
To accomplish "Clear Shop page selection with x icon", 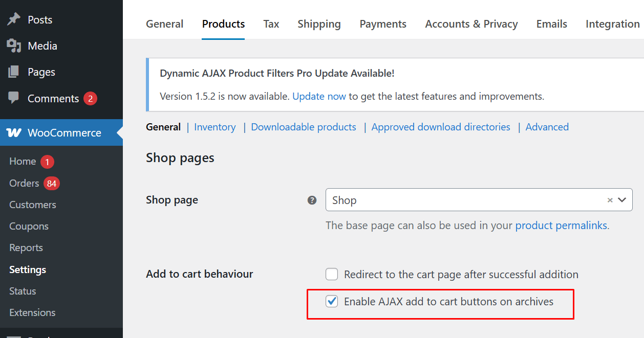I will [610, 200].
